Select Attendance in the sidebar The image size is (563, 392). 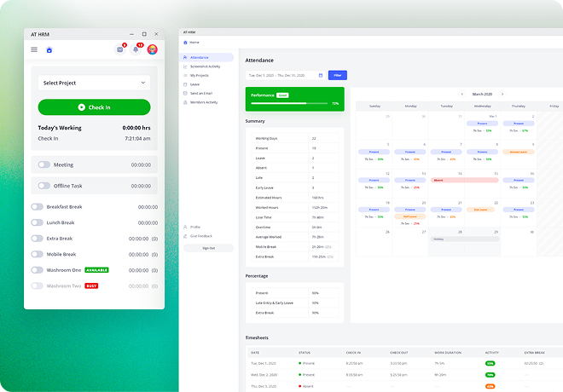(206, 57)
